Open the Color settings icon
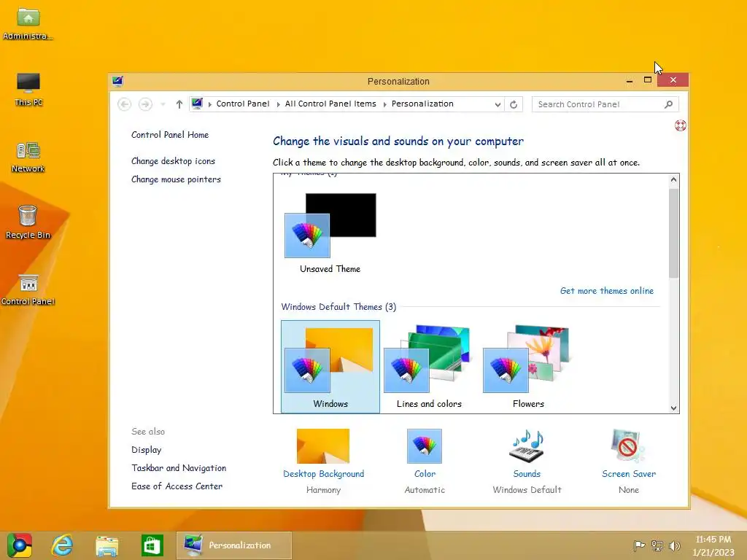This screenshot has height=560, width=747. click(x=425, y=446)
